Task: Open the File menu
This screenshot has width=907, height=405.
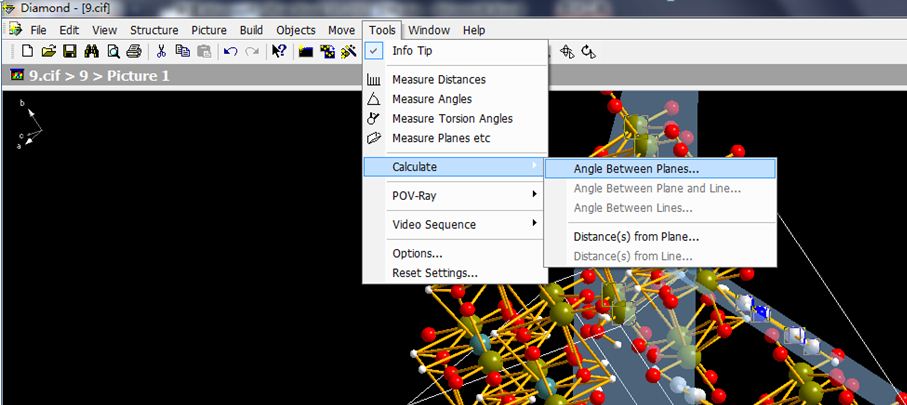Action: tap(39, 30)
